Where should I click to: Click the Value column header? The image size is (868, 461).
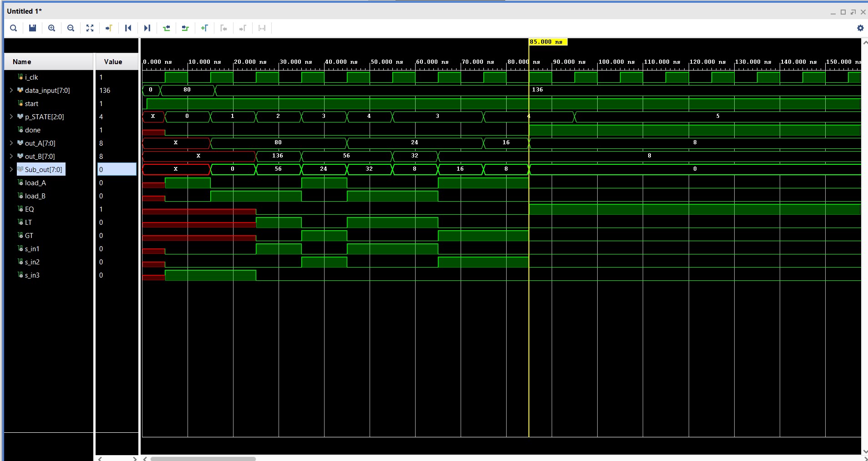coord(113,61)
